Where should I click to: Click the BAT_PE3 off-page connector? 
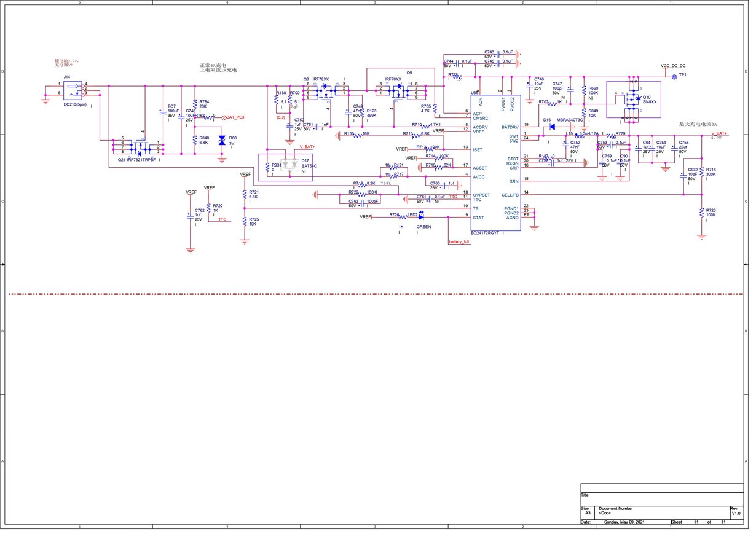pos(235,116)
